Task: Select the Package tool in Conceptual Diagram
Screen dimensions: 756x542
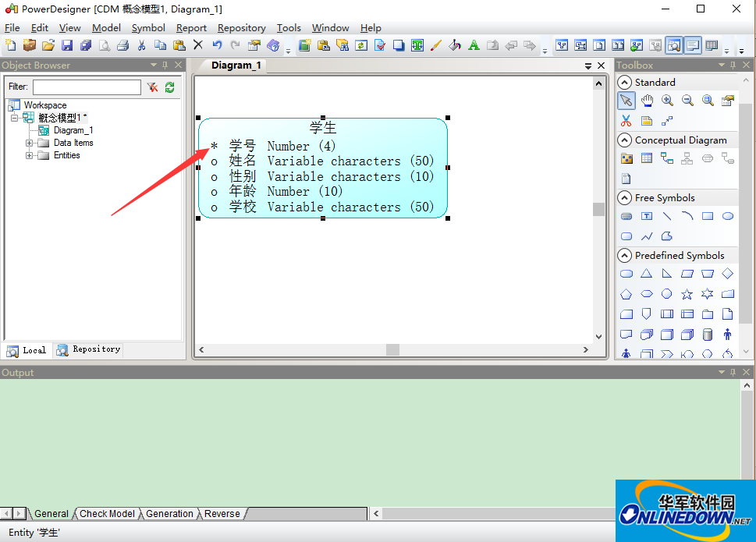Action: (x=626, y=158)
